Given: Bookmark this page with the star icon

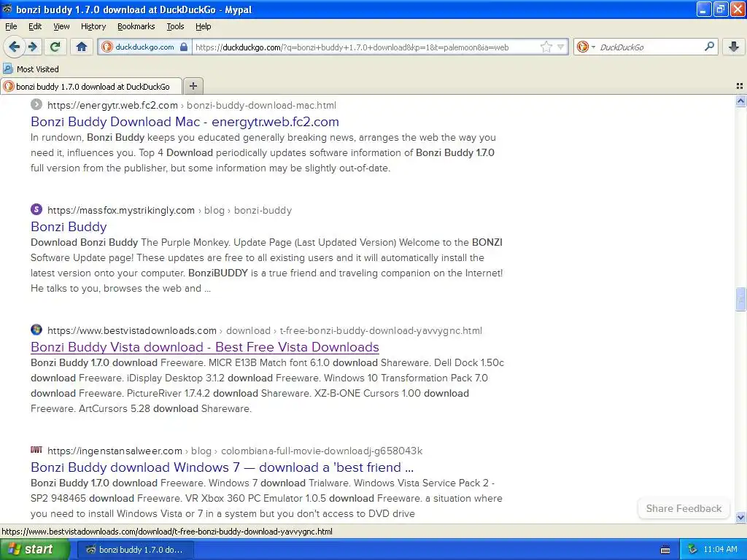Looking at the screenshot, I should point(546,47).
